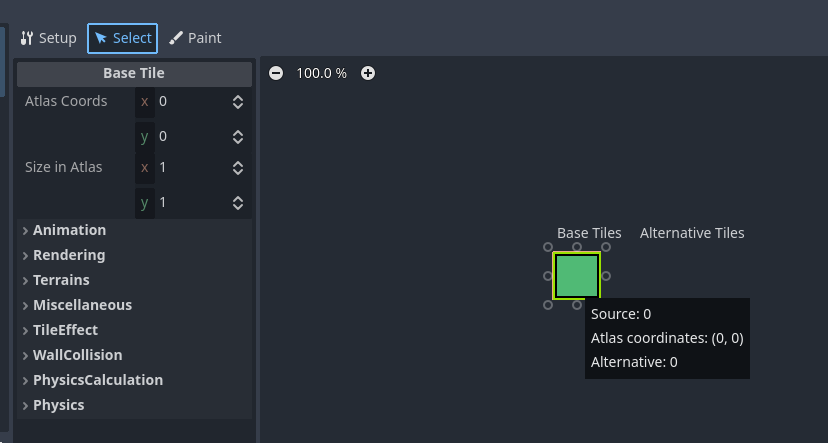
Task: Click the zoom in plus icon
Action: point(368,73)
